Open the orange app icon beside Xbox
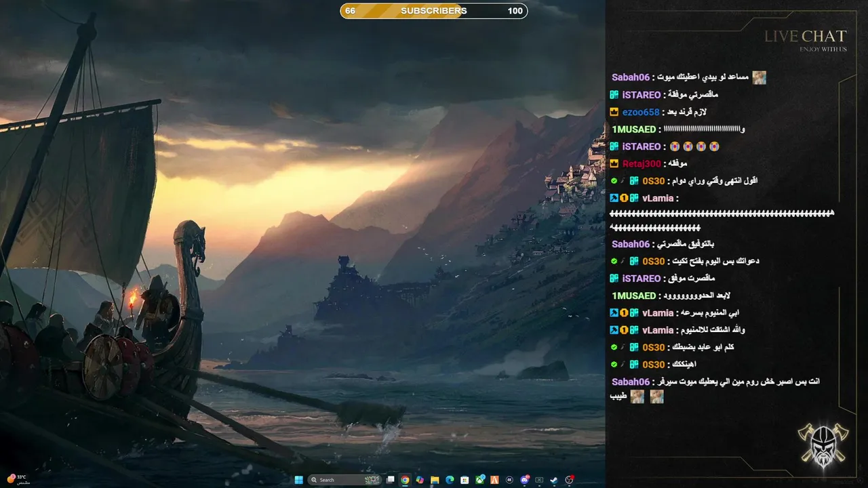The height and width of the screenshot is (488, 868). click(x=494, y=480)
